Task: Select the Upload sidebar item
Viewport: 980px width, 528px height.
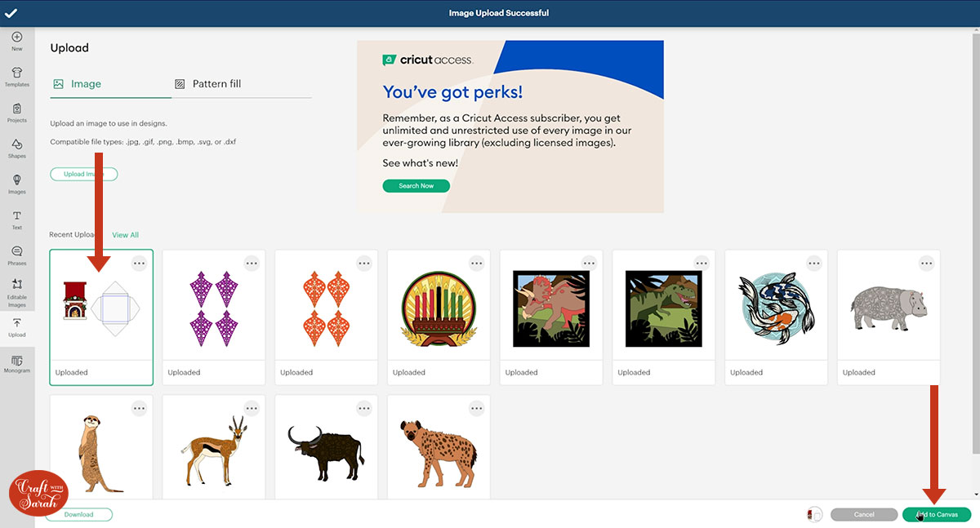Action: 17,328
